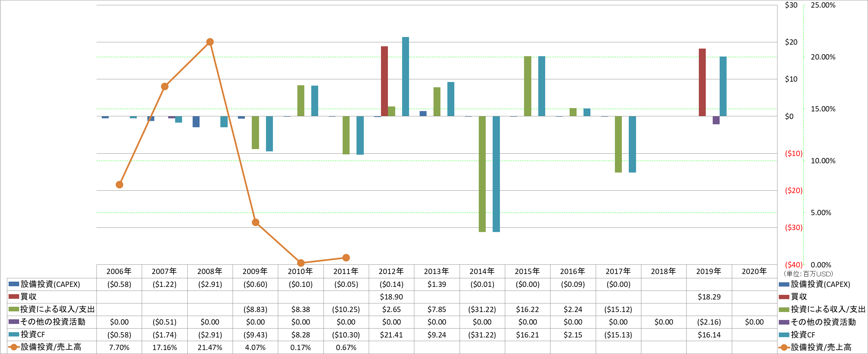This screenshot has height=354, width=868.
Task: Select the $21.41 投資CF cell for 2012
Action: 391,335
